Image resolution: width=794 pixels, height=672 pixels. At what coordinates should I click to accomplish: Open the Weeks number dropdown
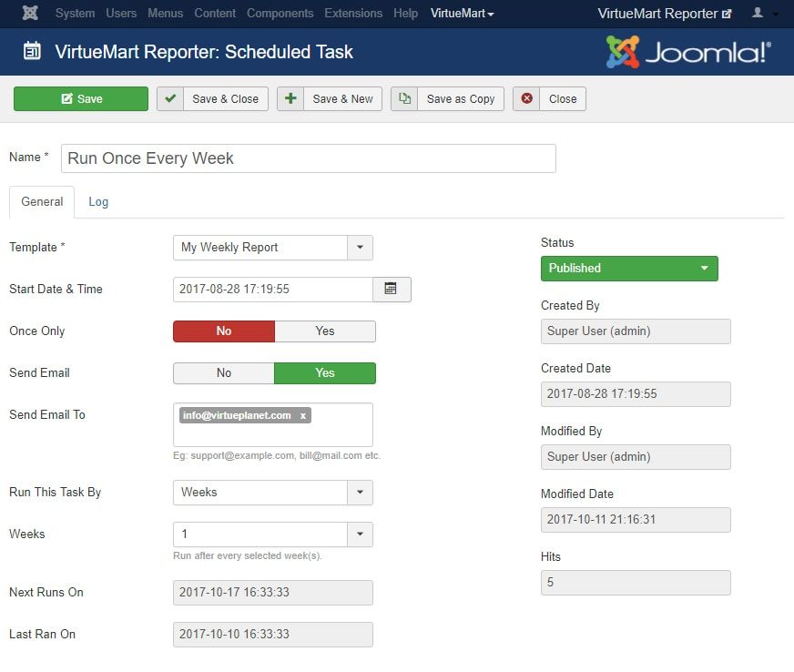coord(273,535)
